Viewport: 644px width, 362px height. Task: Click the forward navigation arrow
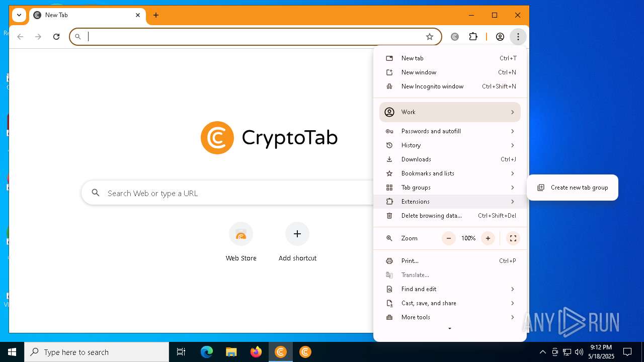pos(38,37)
